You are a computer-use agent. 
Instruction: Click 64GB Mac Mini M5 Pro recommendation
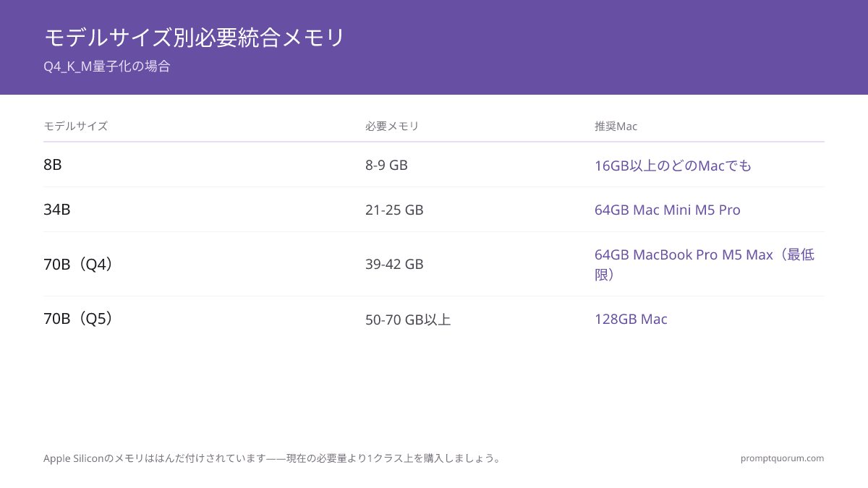point(668,210)
